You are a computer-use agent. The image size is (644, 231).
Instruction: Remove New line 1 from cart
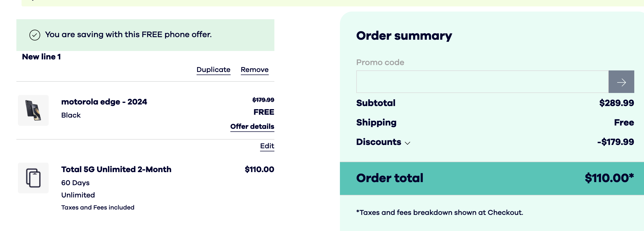click(x=255, y=70)
